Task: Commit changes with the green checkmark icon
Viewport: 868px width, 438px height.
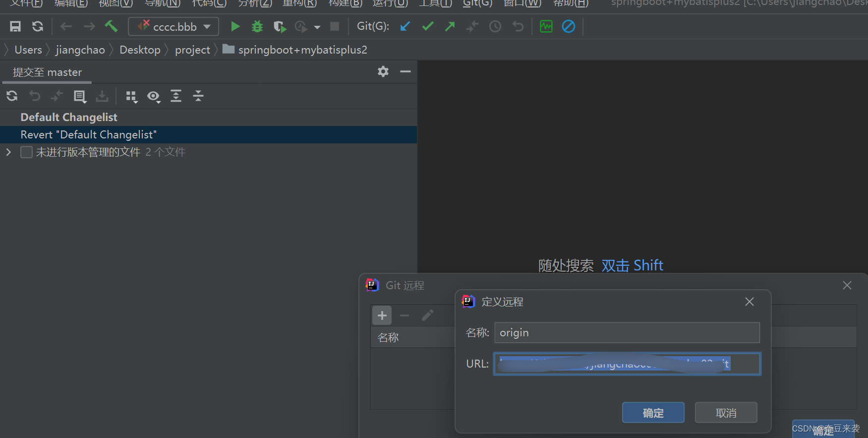Action: 428,26
